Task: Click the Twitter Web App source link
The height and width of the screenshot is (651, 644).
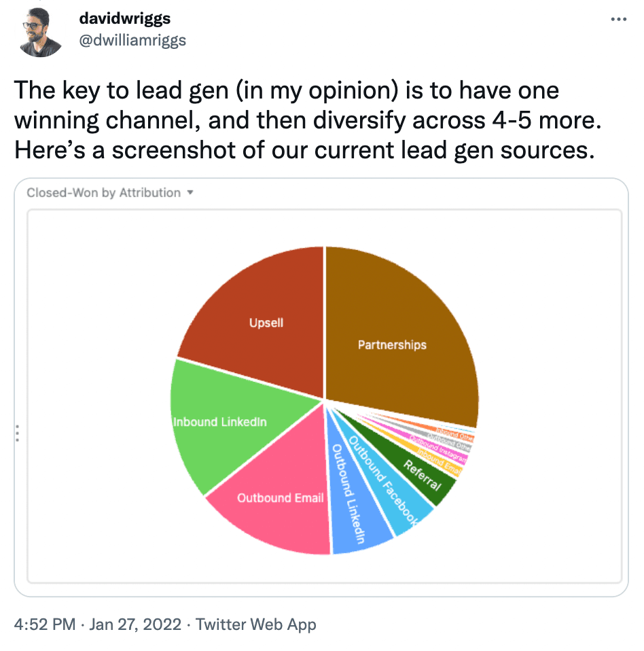Action: [x=256, y=624]
